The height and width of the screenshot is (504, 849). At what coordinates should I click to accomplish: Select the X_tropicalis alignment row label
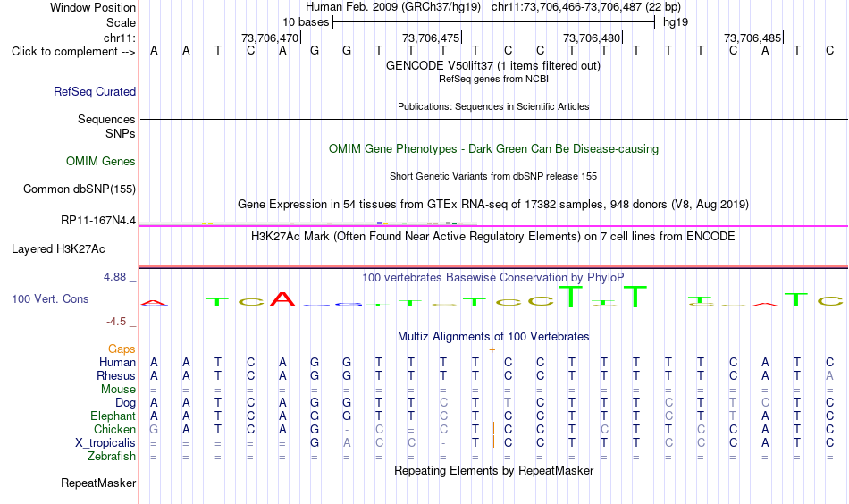pyautogui.click(x=105, y=443)
